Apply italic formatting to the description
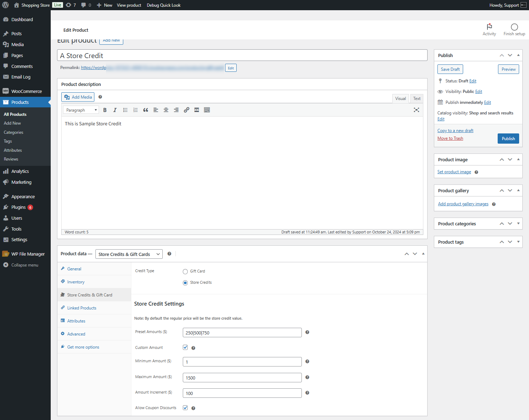Image resolution: width=529 pixels, height=420 pixels. coord(115,110)
